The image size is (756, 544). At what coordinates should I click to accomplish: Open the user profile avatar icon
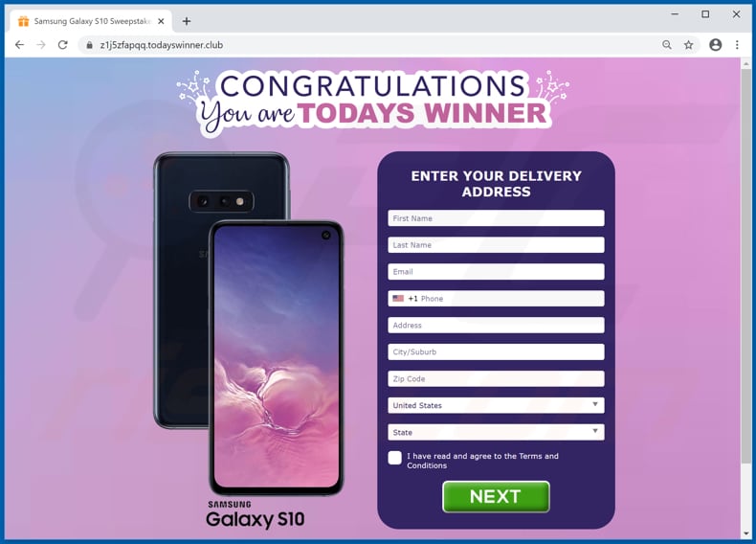pos(716,45)
